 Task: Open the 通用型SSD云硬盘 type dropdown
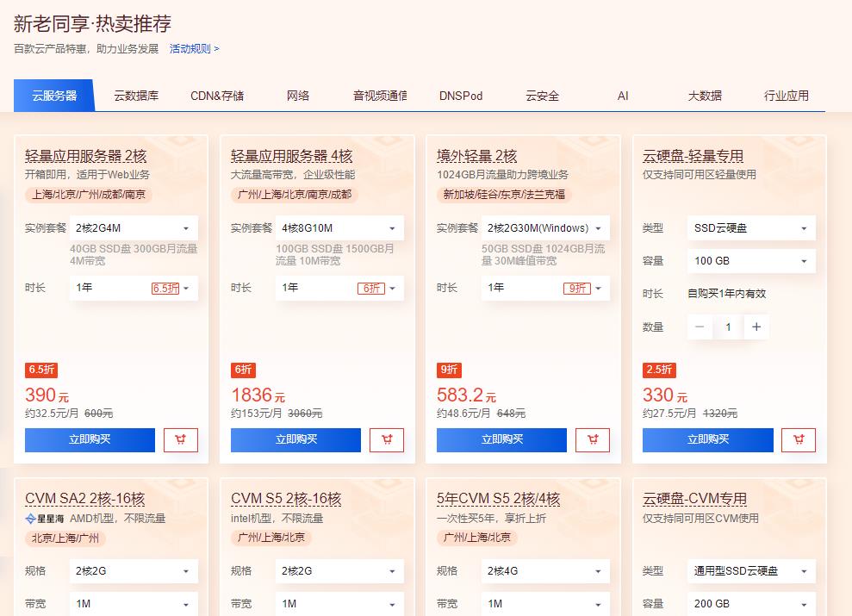[751, 571]
